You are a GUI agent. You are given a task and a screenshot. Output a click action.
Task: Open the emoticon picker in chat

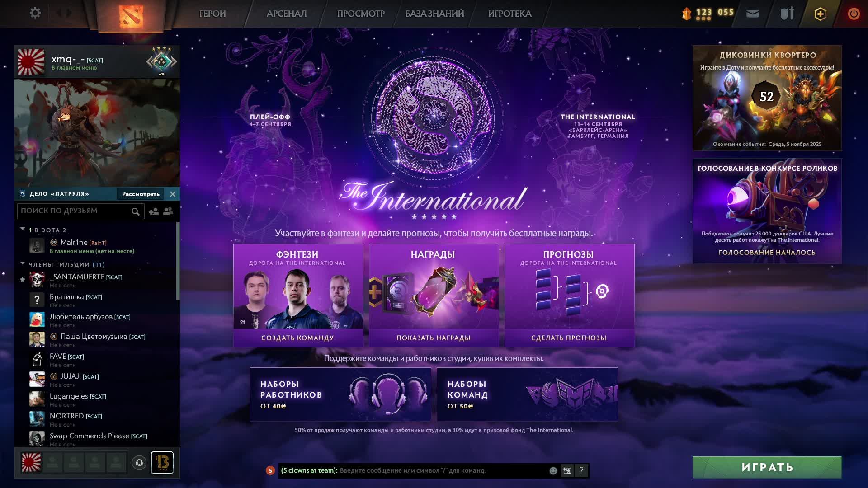coord(553,470)
